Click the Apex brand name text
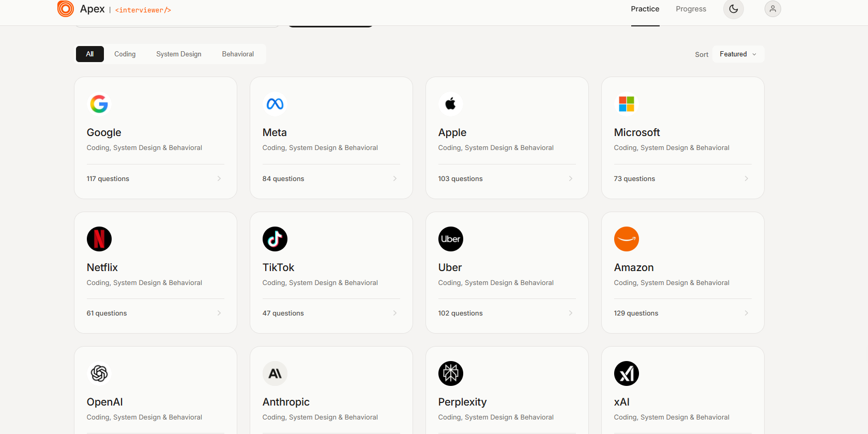The image size is (868, 434). pos(93,9)
